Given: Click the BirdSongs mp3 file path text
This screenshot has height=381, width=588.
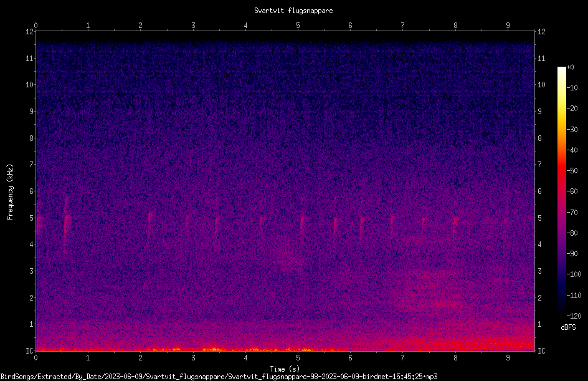Looking at the screenshot, I should click(x=219, y=377).
